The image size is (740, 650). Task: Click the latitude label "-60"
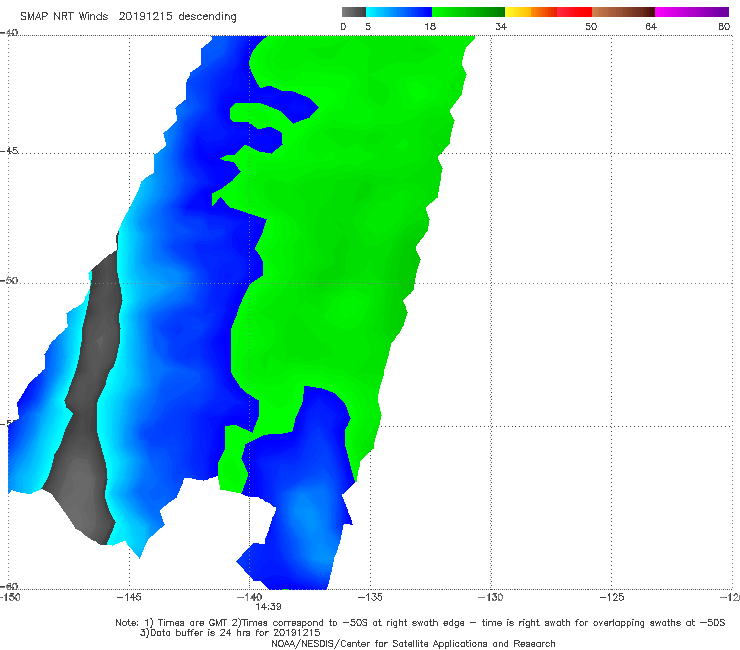pos(9,586)
